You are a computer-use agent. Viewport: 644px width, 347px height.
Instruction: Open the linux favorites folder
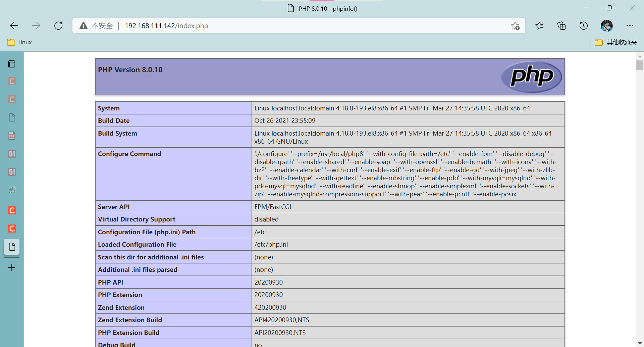tap(19, 42)
